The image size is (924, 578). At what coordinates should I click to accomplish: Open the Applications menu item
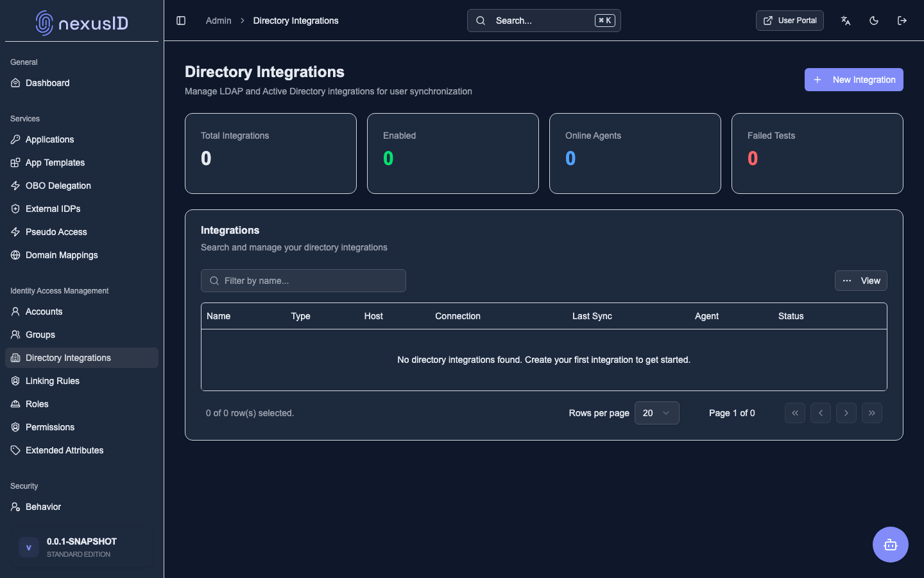coord(81,139)
